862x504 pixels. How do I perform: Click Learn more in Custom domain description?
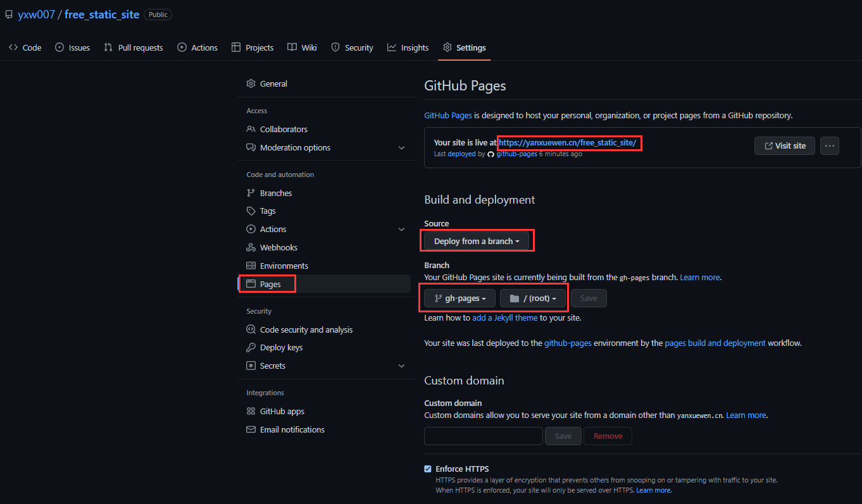[x=746, y=415]
